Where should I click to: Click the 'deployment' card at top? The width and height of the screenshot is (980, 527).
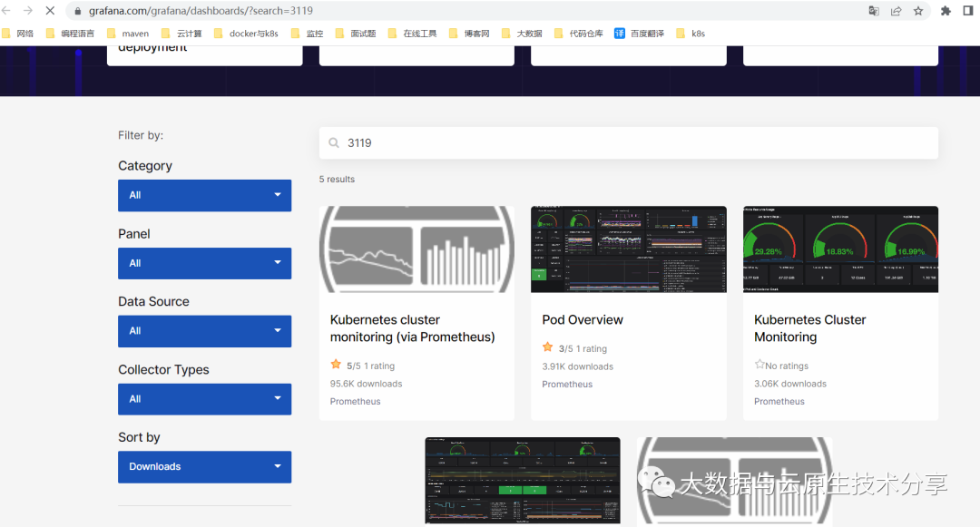pyautogui.click(x=204, y=55)
